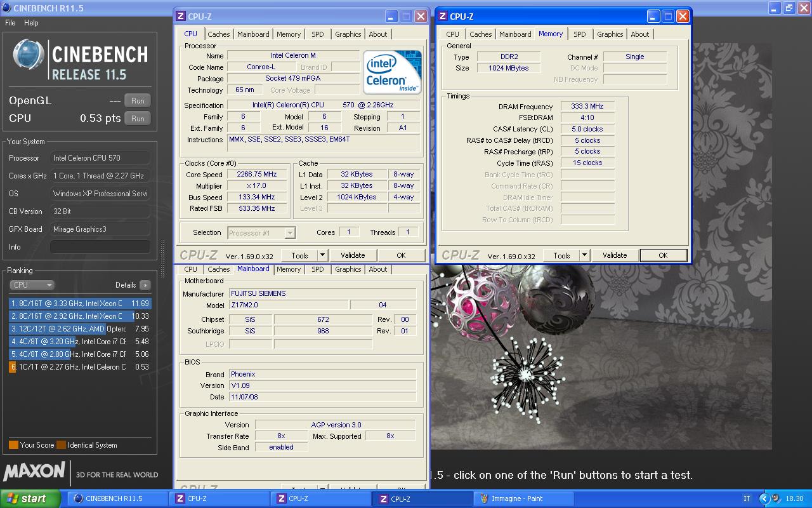The image size is (812, 508).
Task: Click Validate in the CPU tab window
Action: 353,255
